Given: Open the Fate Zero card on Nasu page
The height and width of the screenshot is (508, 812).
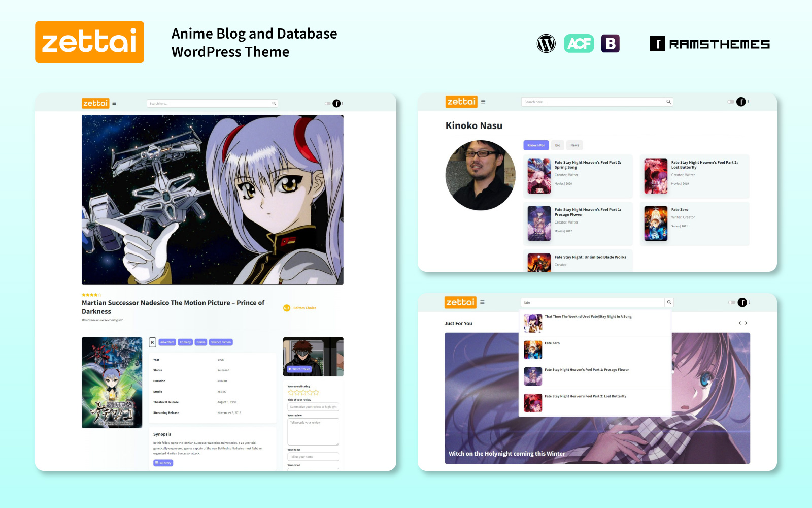Looking at the screenshot, I should click(695, 224).
